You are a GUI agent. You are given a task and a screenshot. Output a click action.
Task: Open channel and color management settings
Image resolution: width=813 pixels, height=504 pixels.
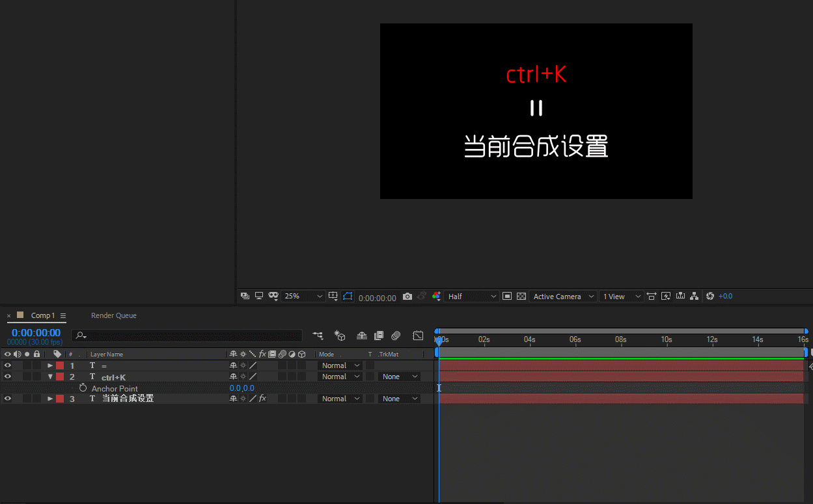click(x=436, y=296)
